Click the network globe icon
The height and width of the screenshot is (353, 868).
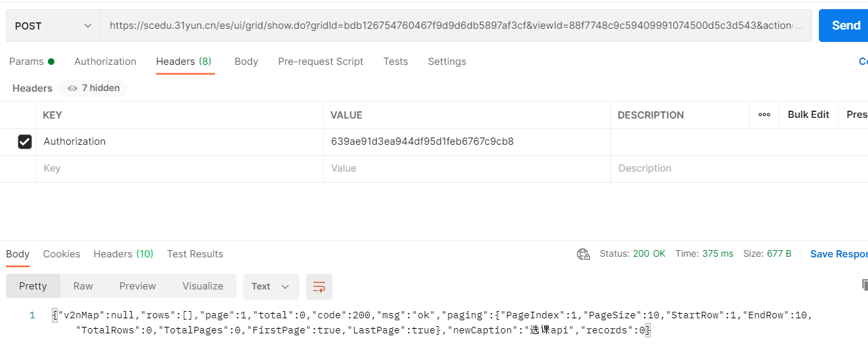coord(583,254)
